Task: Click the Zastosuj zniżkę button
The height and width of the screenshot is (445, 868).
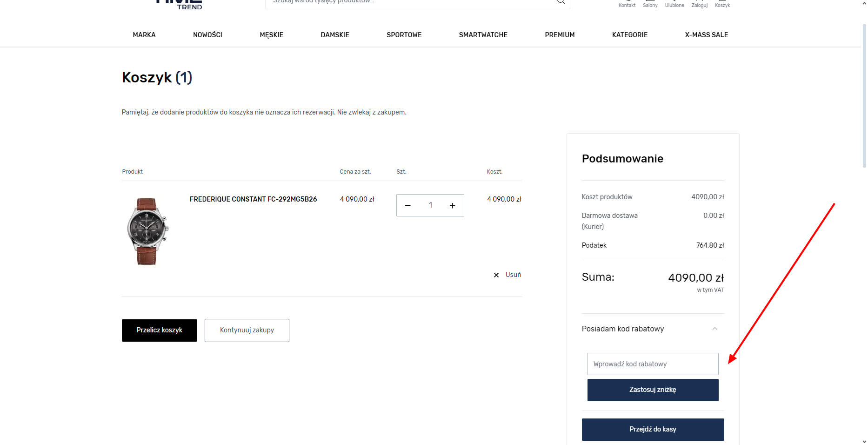Action: (x=653, y=390)
